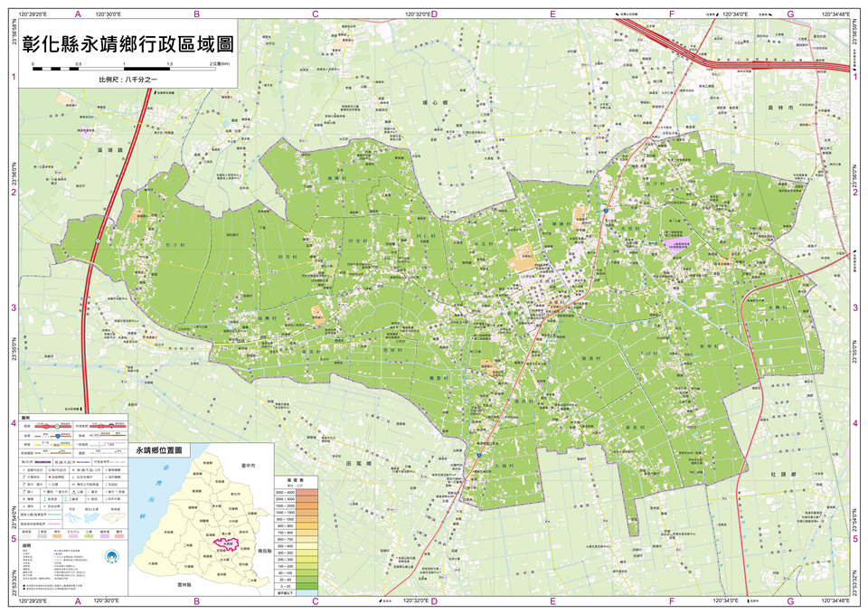Select the 1000~1500 elevation colour band

(x=307, y=512)
